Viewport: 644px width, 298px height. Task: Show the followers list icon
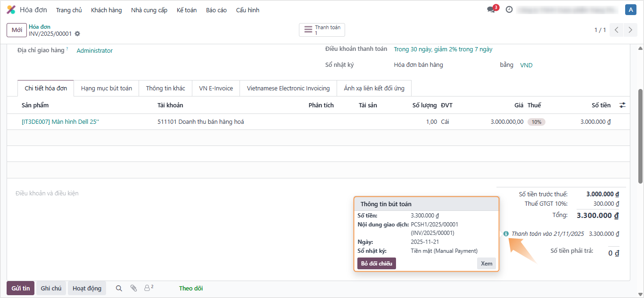[149, 288]
